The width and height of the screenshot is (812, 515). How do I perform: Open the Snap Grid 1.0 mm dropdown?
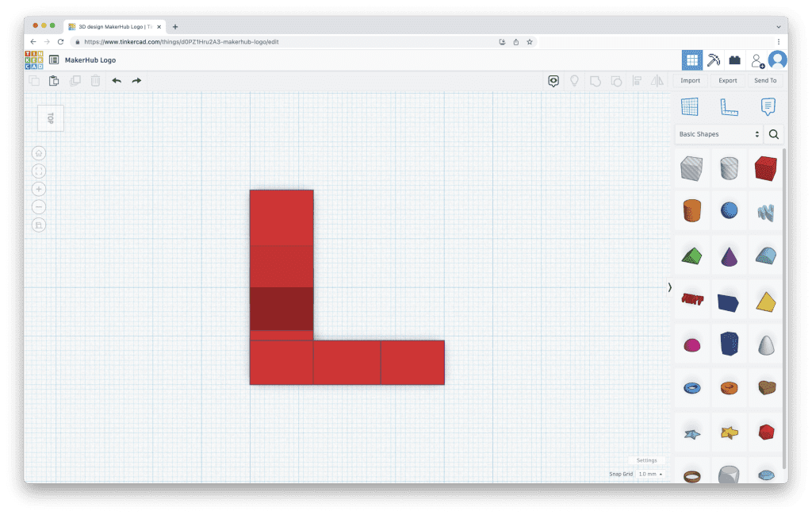coord(650,474)
